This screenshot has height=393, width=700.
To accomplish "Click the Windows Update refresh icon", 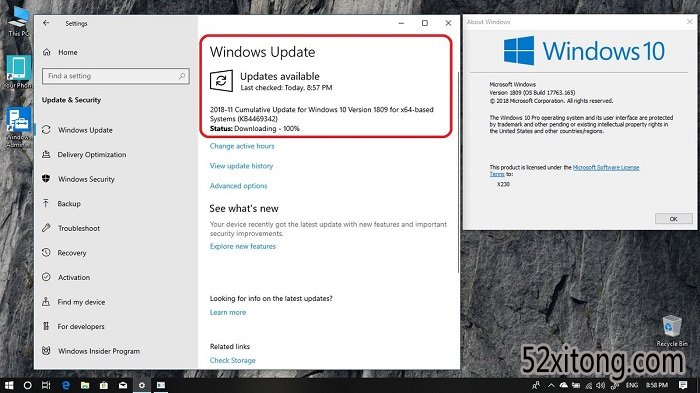I will (x=46, y=130).
